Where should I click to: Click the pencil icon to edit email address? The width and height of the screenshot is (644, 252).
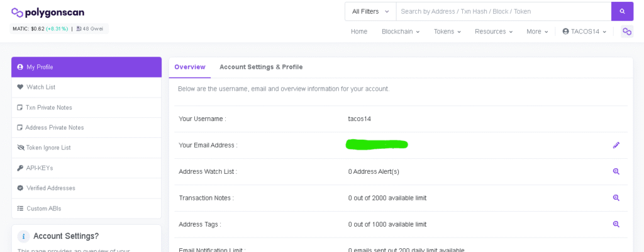pyautogui.click(x=616, y=145)
